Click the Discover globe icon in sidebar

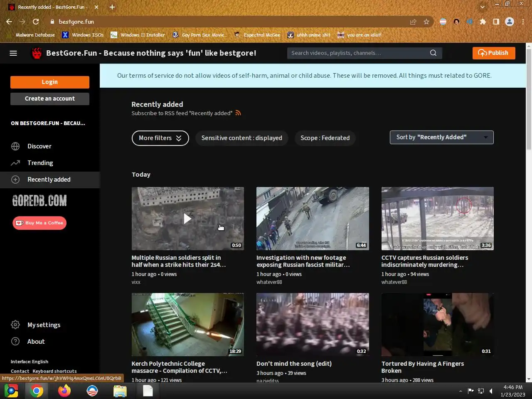(x=15, y=146)
